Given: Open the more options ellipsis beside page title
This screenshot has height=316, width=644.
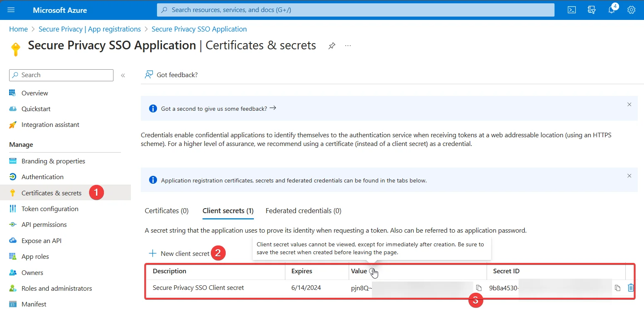Looking at the screenshot, I should [x=347, y=46].
